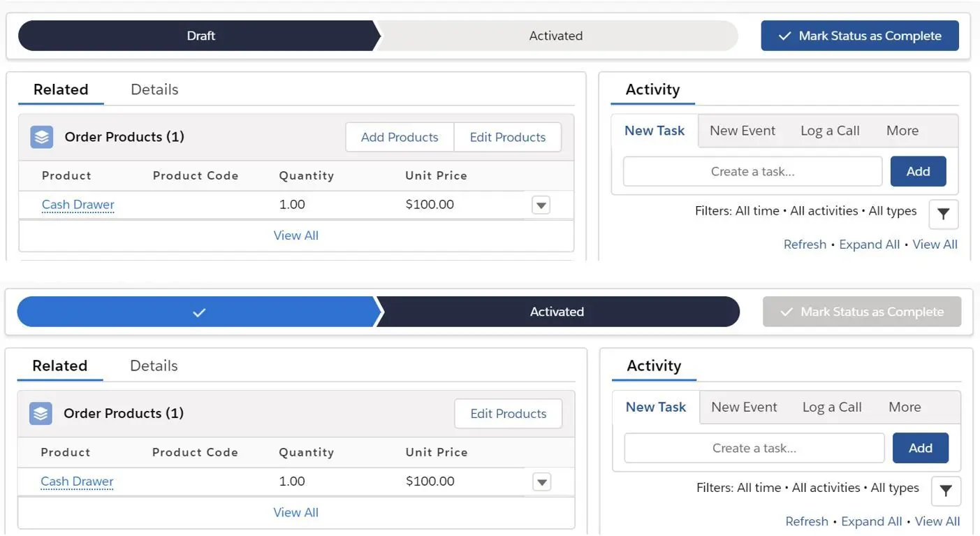Open Activity tab in lower panel
Image resolution: width=980 pixels, height=536 pixels.
(x=654, y=365)
